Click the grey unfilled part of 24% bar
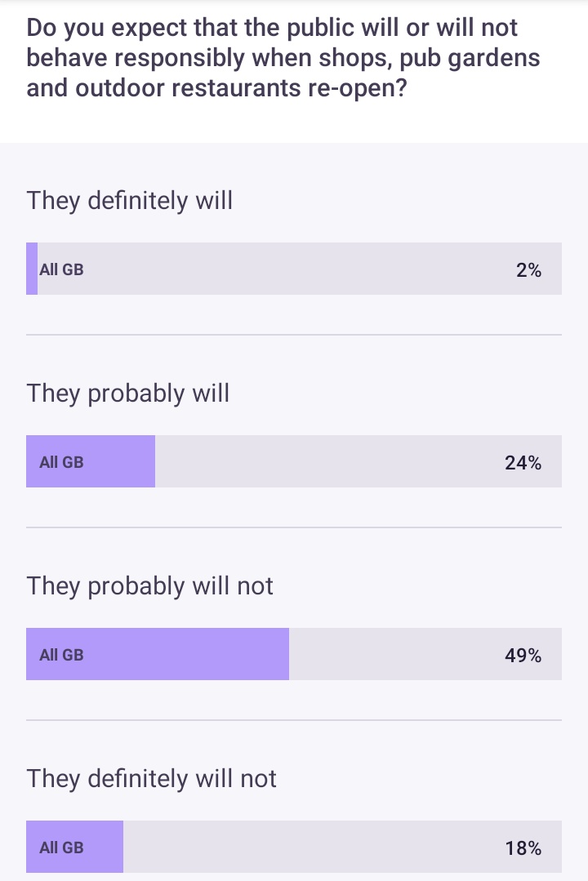588x881 pixels. tap(358, 461)
